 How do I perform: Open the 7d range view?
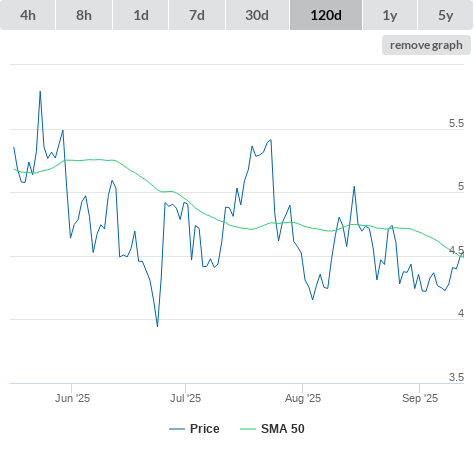[197, 15]
